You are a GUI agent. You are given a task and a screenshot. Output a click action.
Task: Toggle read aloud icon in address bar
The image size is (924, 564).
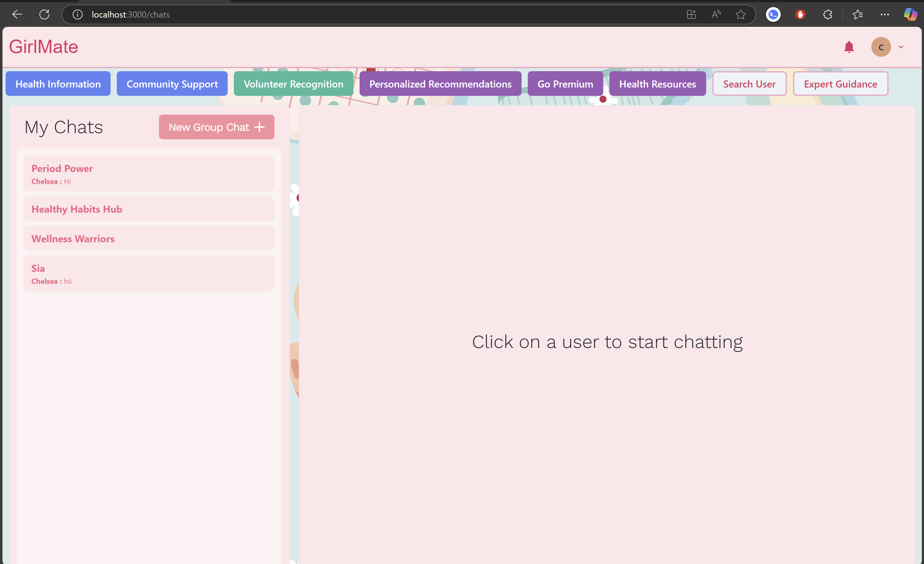[x=716, y=14]
